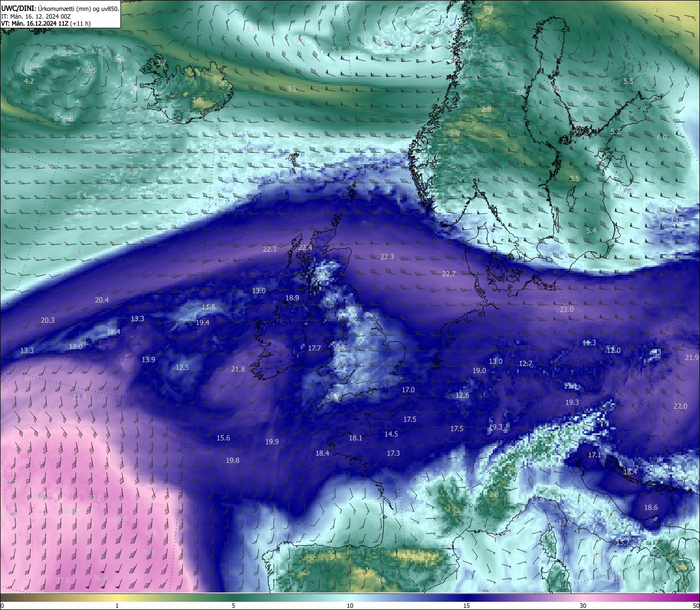Click the 22.0 value in the east
The height and width of the screenshot is (610, 700).
[x=680, y=406]
